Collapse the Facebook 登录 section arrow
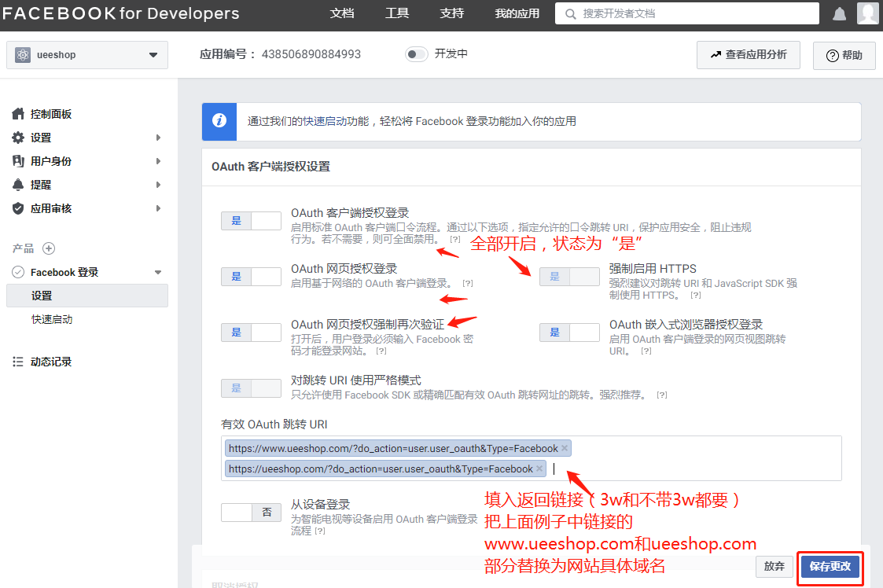Screen dimensions: 883x588 158,273
